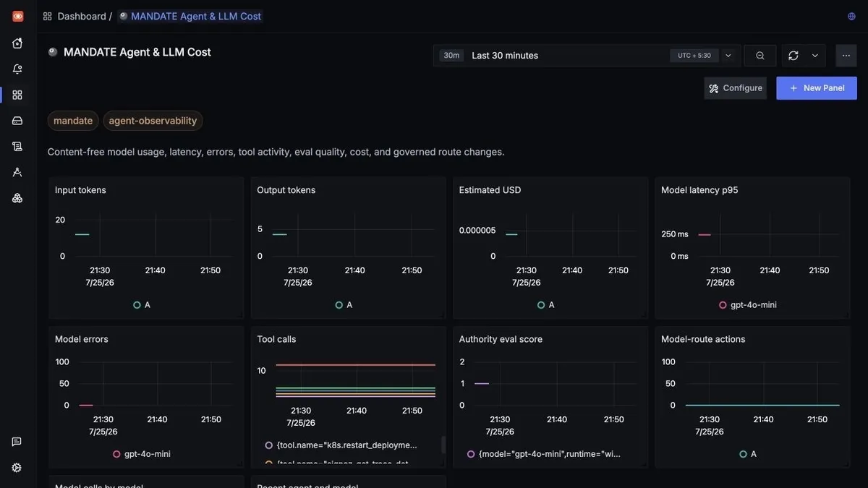Click the Output tokens panel title

click(286, 190)
